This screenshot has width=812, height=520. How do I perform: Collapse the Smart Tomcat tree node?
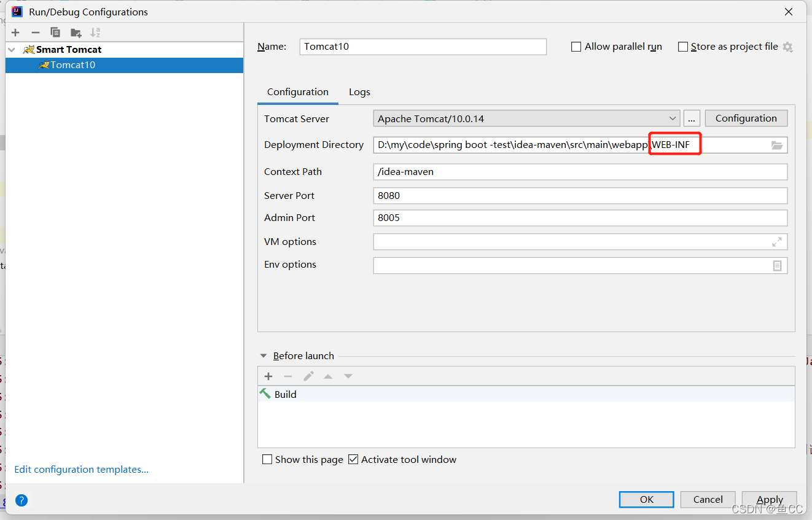pos(12,50)
